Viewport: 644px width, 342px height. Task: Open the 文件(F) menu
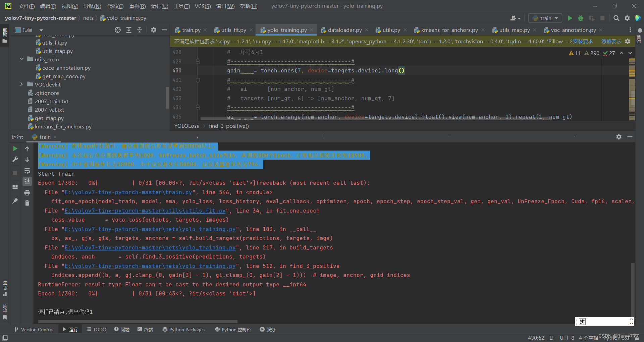26,6
